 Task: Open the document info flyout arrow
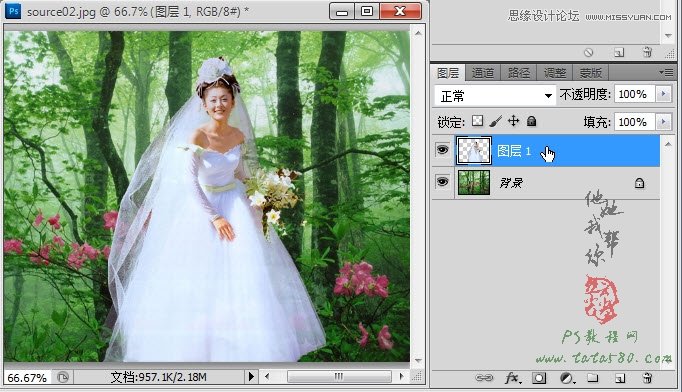tap(251, 376)
